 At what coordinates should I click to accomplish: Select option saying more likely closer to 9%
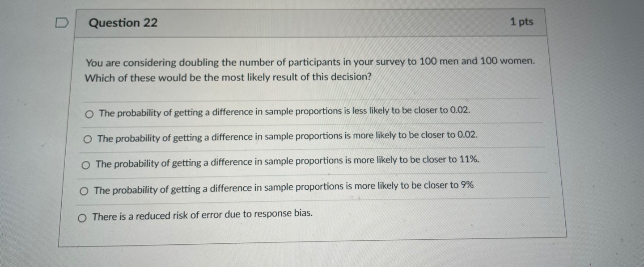pyautogui.click(x=83, y=191)
